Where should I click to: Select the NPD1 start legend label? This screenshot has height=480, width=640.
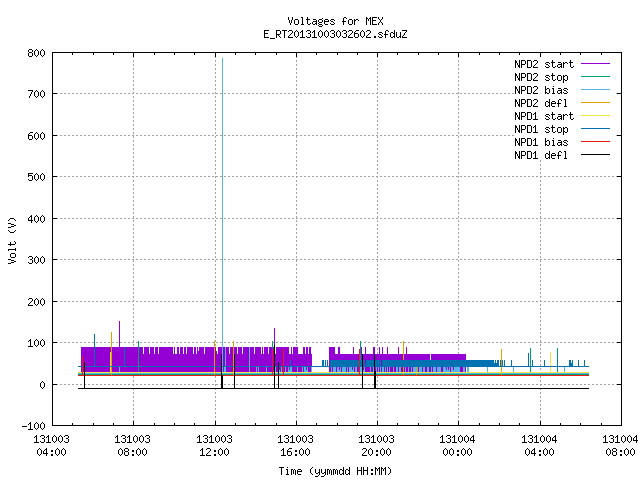coord(544,116)
